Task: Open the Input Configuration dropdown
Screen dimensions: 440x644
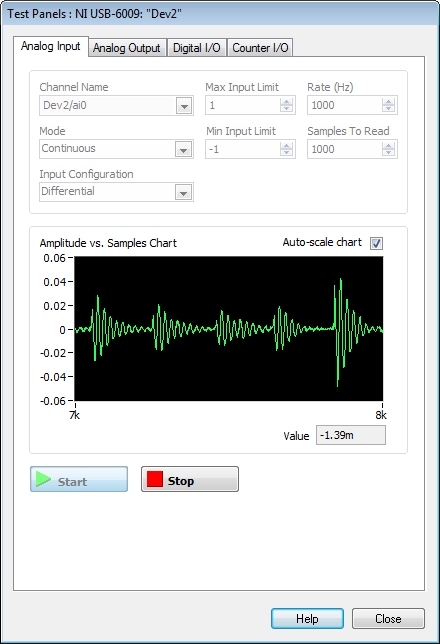Action: pyautogui.click(x=184, y=192)
